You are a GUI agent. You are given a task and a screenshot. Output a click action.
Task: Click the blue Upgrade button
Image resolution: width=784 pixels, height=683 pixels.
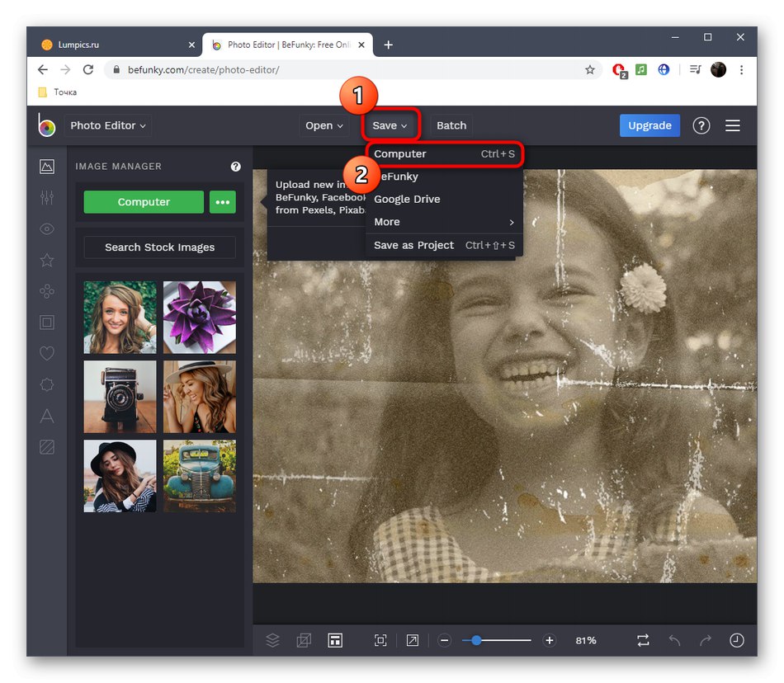coord(649,125)
